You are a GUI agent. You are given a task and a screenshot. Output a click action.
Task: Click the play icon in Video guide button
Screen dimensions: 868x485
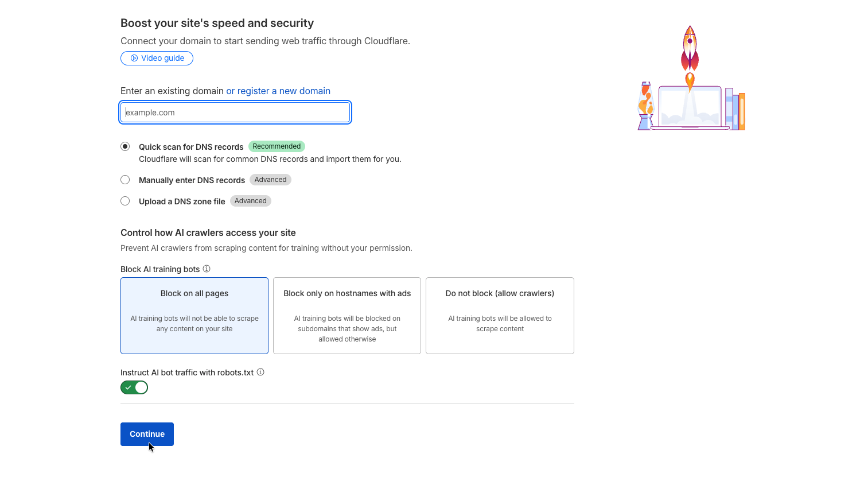(134, 58)
